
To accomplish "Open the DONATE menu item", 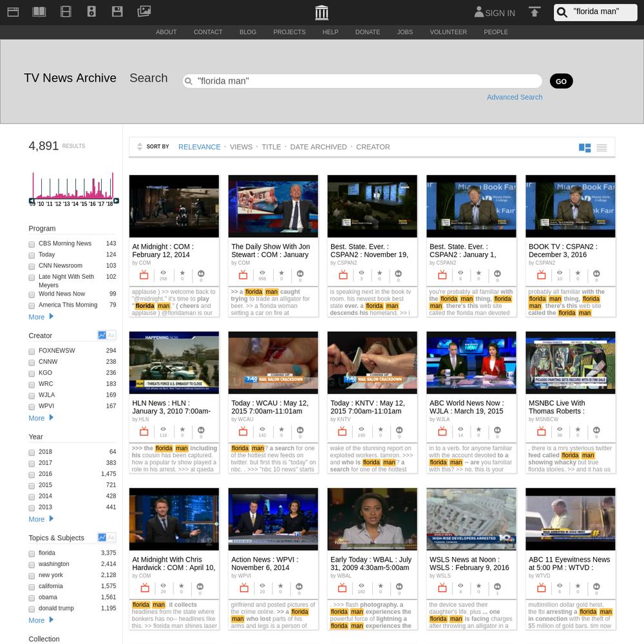I will [368, 32].
